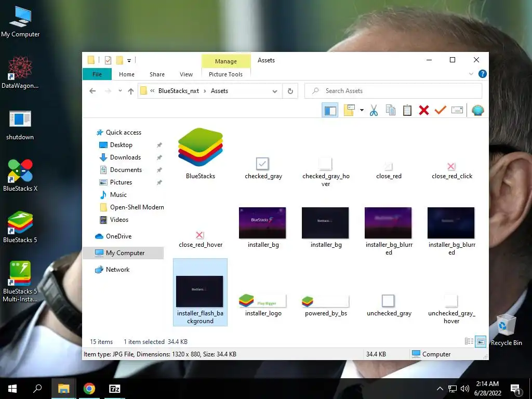
Task: Click the Refresh button beside the address bar
Action: pyautogui.click(x=290, y=91)
